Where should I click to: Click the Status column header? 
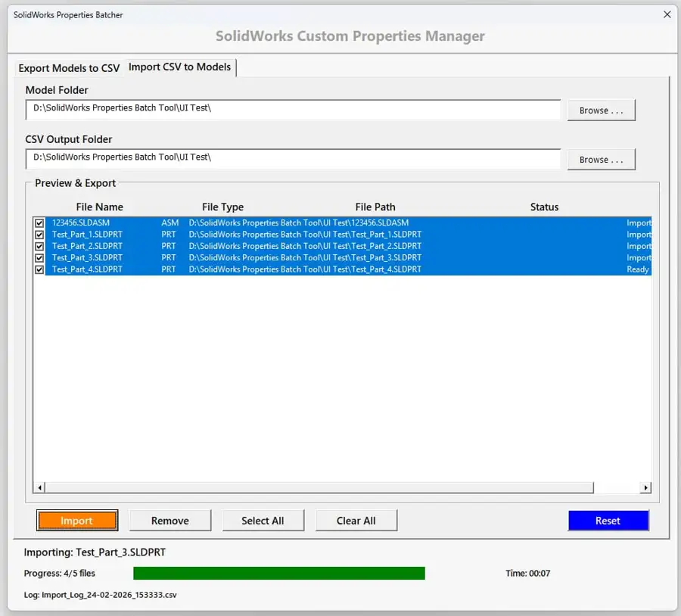544,207
